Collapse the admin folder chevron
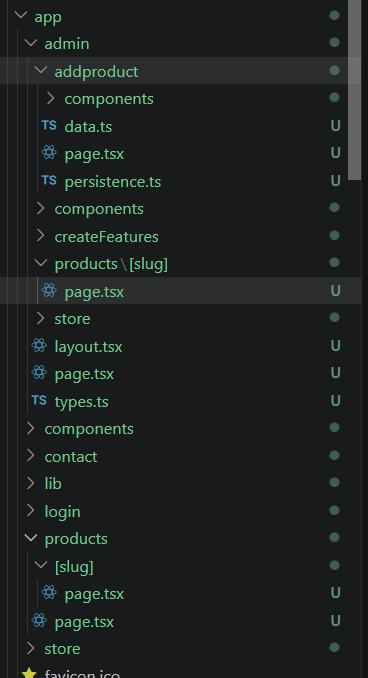This screenshot has width=368, height=678. [30, 43]
